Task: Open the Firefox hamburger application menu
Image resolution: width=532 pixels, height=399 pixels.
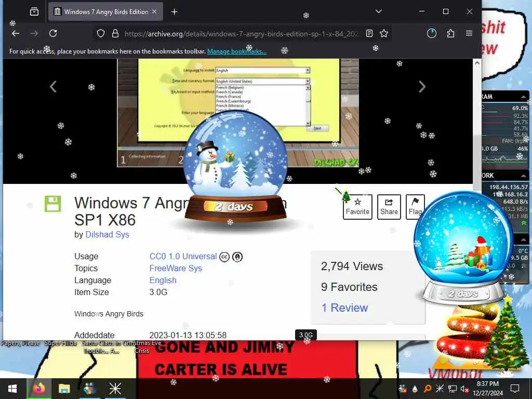Action: coord(469,33)
